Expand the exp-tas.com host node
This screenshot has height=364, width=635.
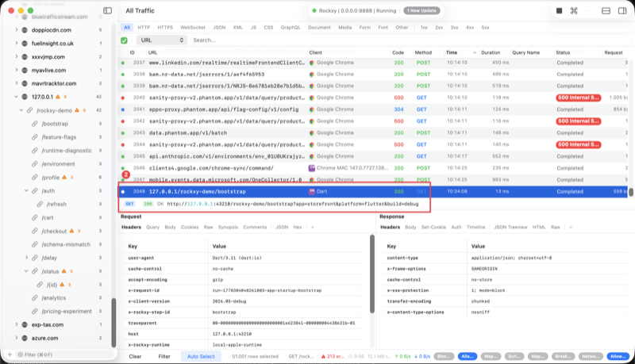pyautogui.click(x=16, y=324)
